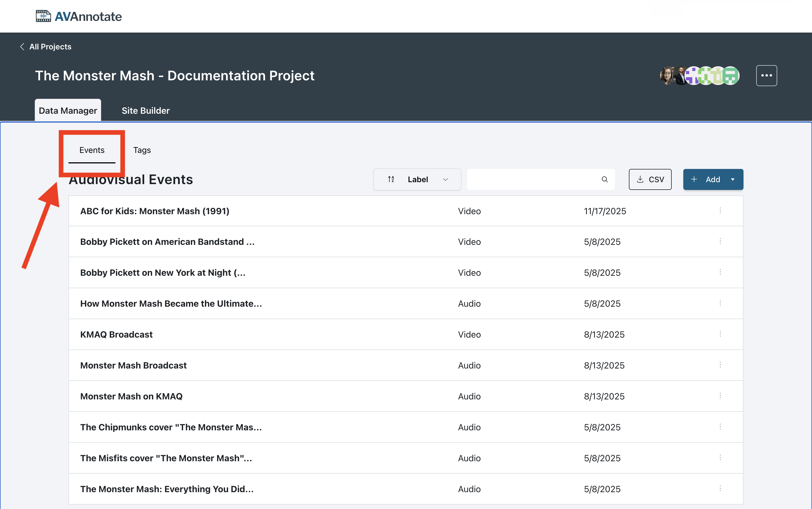This screenshot has height=509, width=812.
Task: Open Monster Mash on KMAQ event
Action: (131, 396)
